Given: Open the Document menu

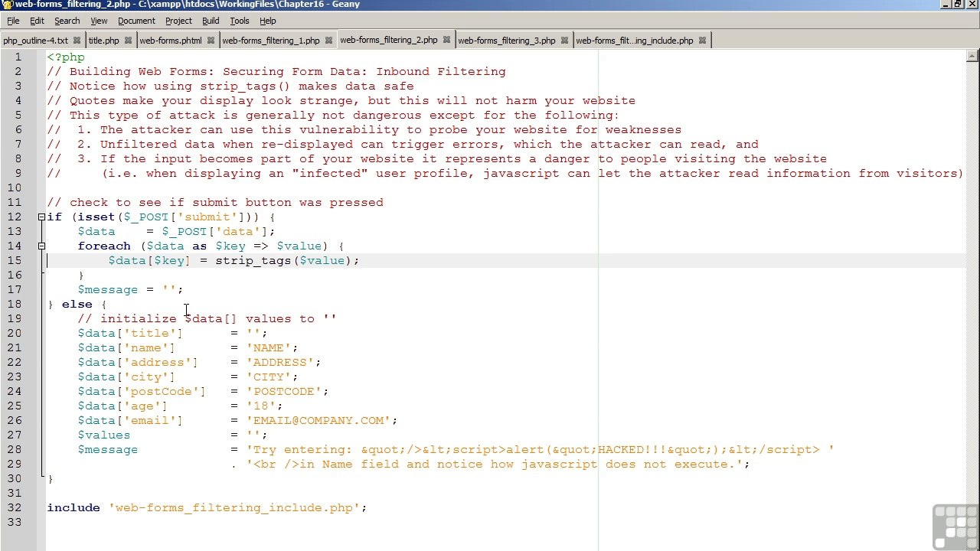Looking at the screenshot, I should point(136,21).
